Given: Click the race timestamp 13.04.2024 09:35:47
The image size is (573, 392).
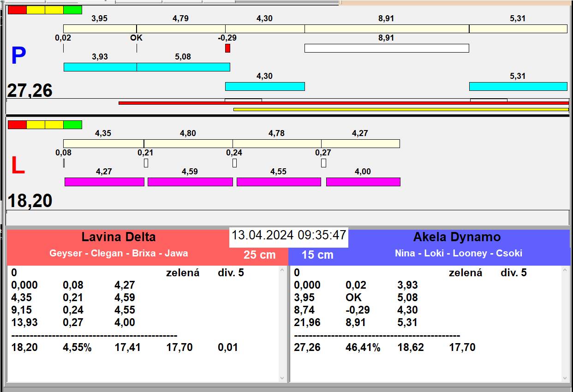Looking at the screenshot, I should (289, 235).
